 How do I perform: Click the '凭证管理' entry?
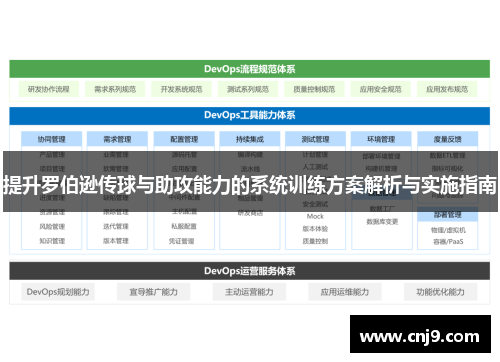click(x=181, y=241)
